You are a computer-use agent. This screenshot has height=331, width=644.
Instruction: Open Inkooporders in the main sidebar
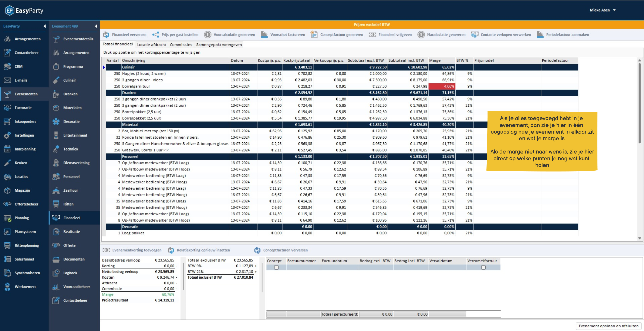(24, 121)
